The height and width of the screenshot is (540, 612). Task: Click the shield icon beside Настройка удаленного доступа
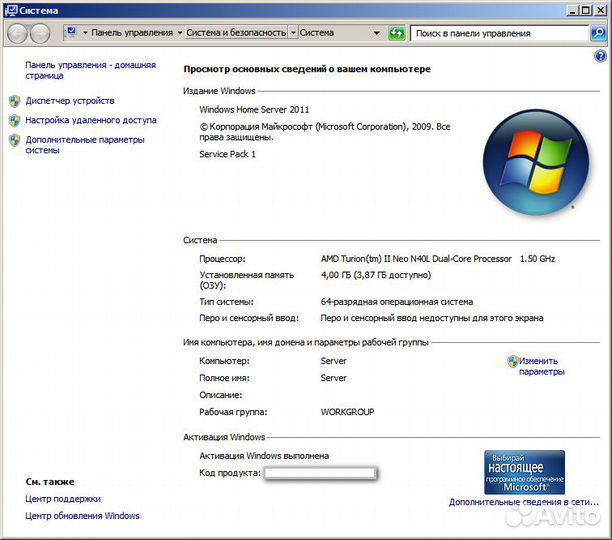(14, 121)
